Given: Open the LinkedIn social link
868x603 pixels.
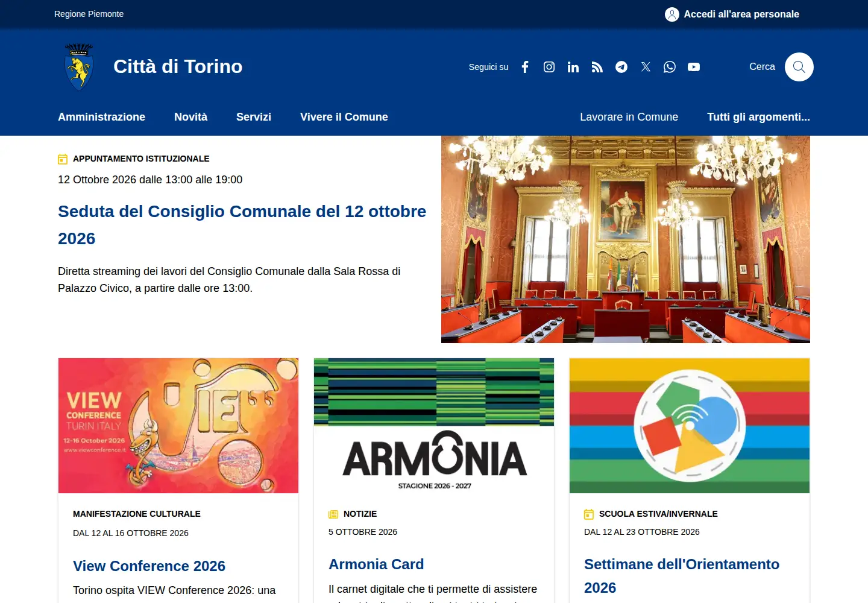Looking at the screenshot, I should [573, 67].
